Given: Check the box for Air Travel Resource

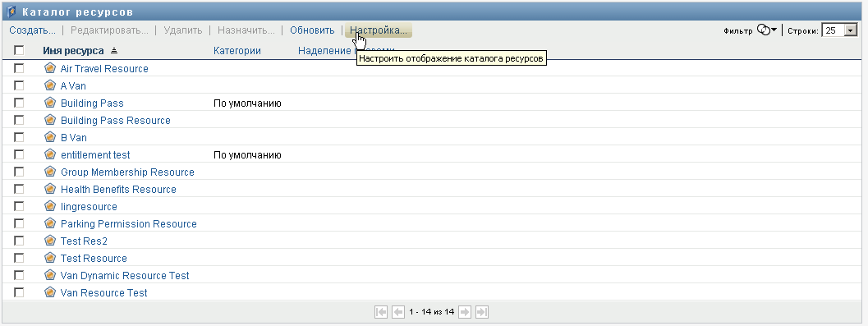Looking at the screenshot, I should click(20, 68).
